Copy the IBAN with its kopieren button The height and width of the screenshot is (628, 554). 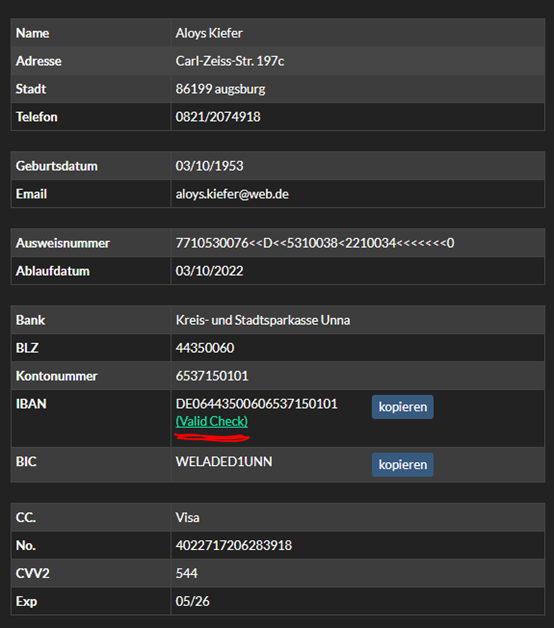tap(402, 407)
